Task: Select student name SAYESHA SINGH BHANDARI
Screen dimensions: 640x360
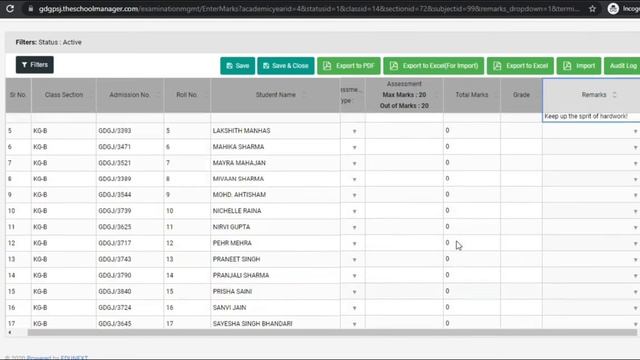Action: click(252, 324)
